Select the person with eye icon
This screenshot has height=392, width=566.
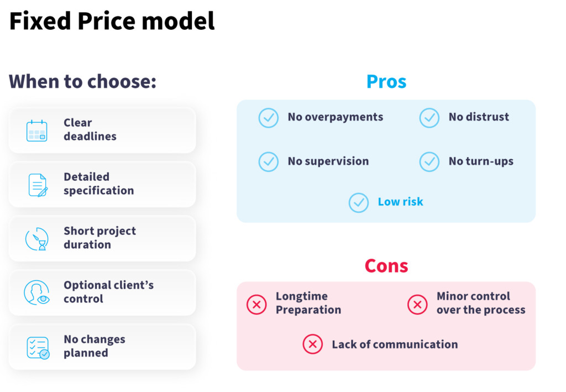click(x=37, y=292)
